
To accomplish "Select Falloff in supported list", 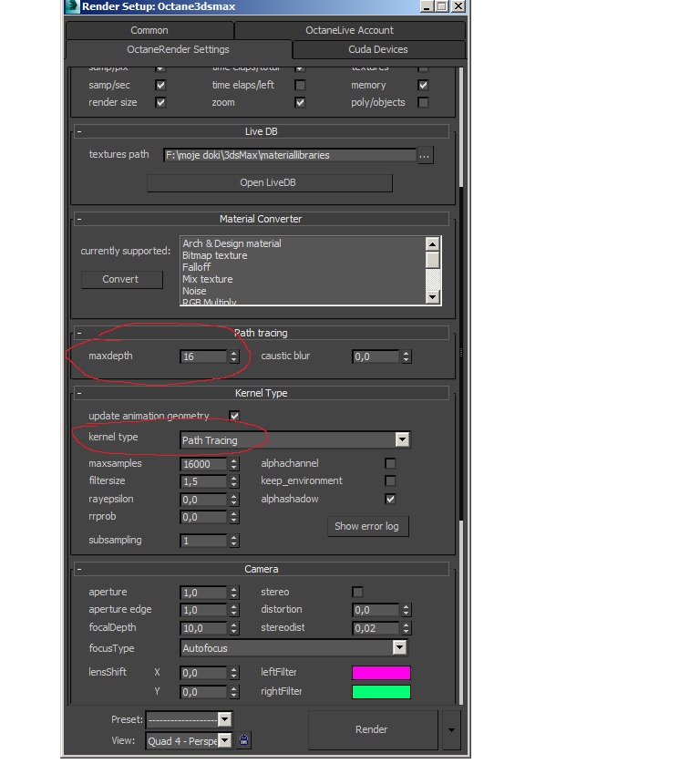I will point(196,267).
